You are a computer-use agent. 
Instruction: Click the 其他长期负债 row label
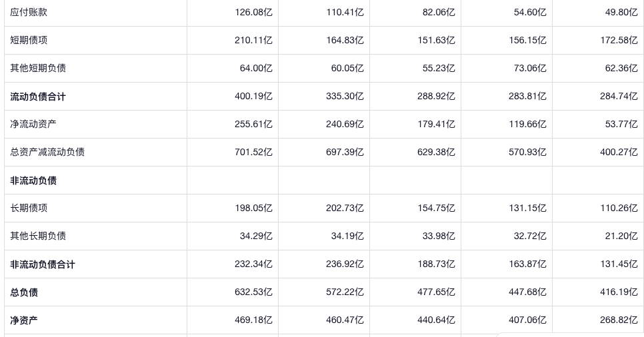point(38,236)
